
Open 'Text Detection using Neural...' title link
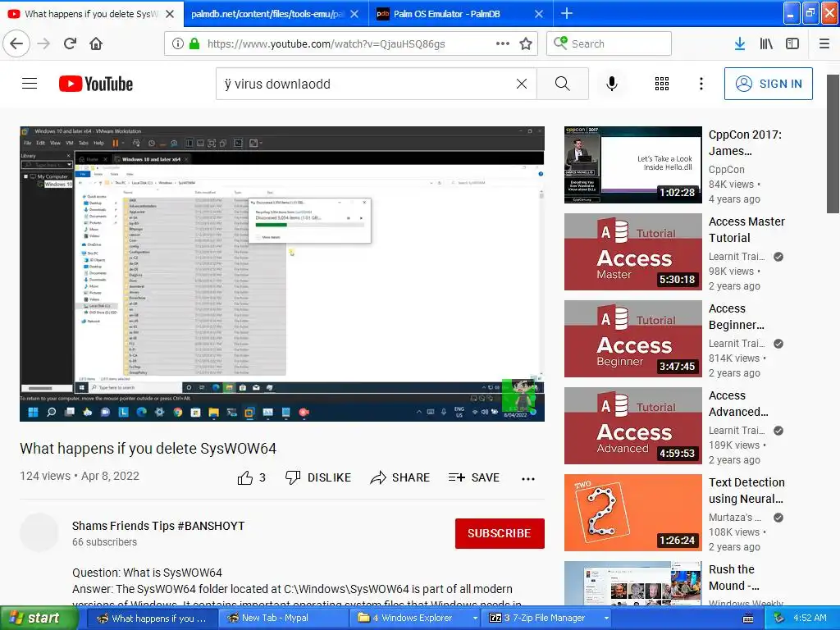coord(746,491)
